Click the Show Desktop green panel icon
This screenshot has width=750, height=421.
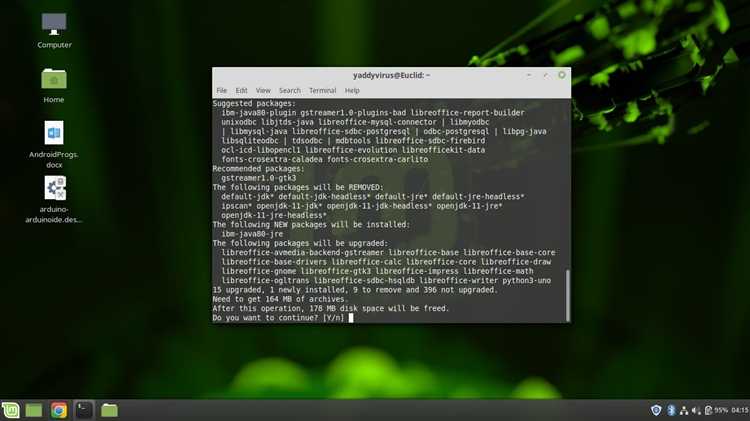click(x=34, y=410)
